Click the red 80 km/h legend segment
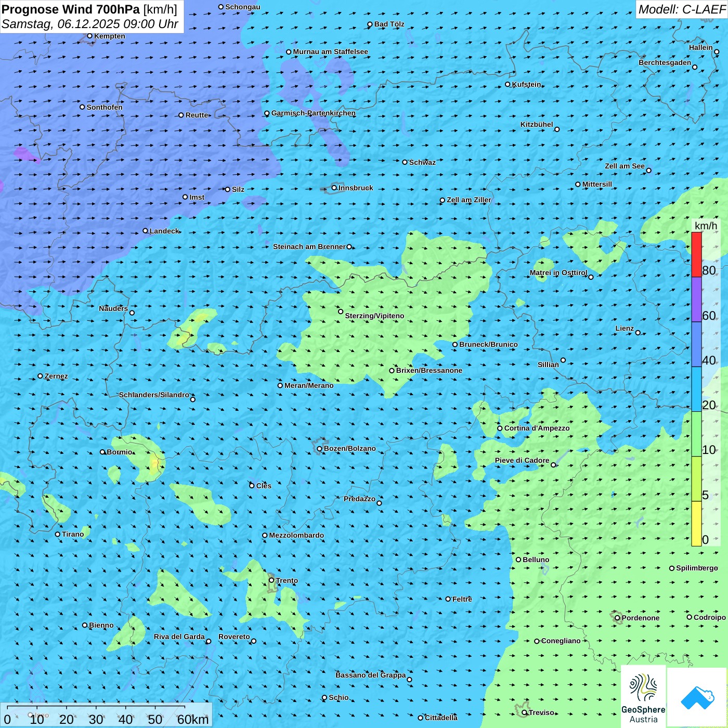Screen dimensions: 728x728 [696, 254]
